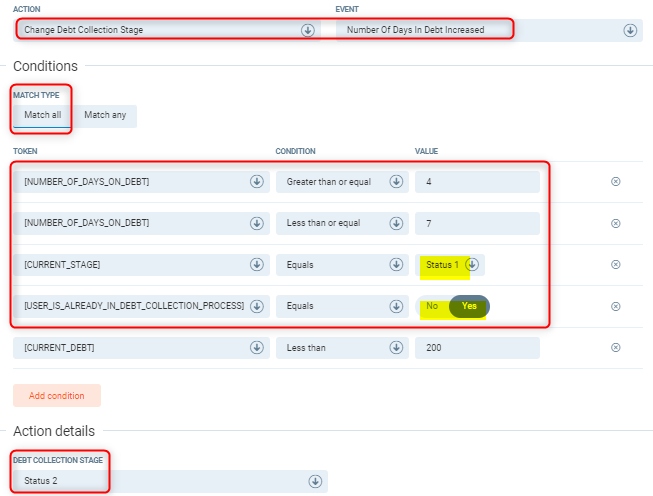Select 'Match all' match type
The height and width of the screenshot is (496, 653).
(x=43, y=115)
